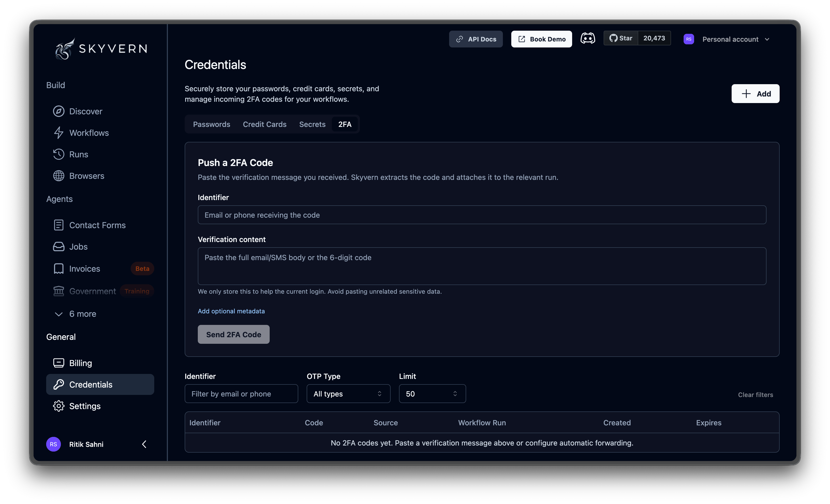The image size is (830, 504).
Task: Click the Government building icon
Action: click(x=58, y=291)
